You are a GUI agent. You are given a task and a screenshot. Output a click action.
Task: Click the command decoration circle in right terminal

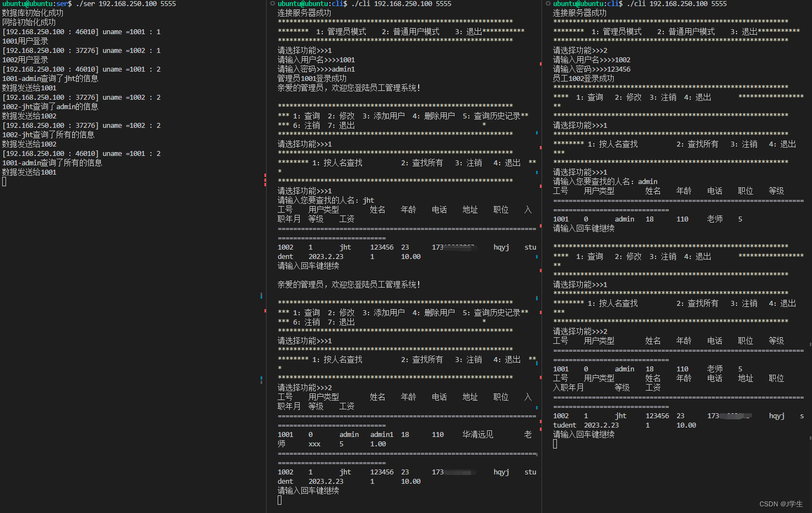[x=548, y=4]
